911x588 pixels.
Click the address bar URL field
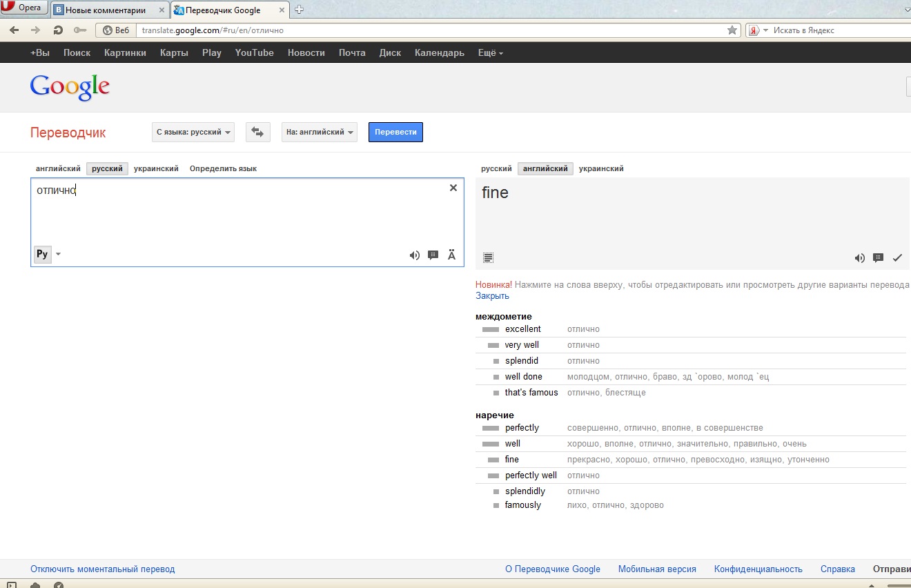431,30
